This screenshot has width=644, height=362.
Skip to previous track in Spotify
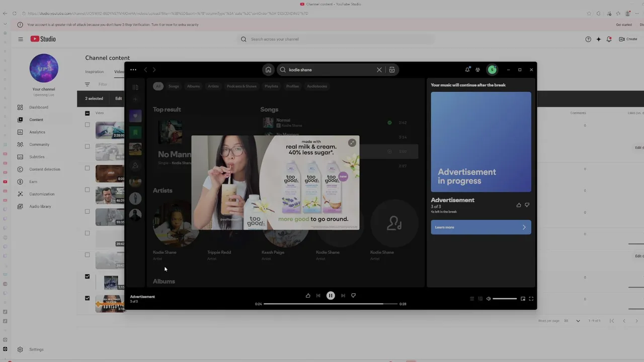pos(318,296)
